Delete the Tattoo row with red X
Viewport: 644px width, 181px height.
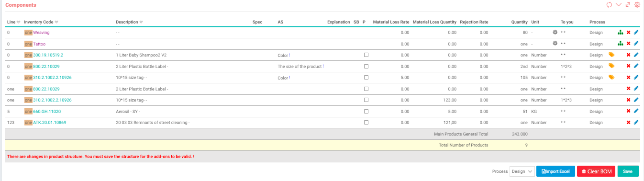pos(628,44)
